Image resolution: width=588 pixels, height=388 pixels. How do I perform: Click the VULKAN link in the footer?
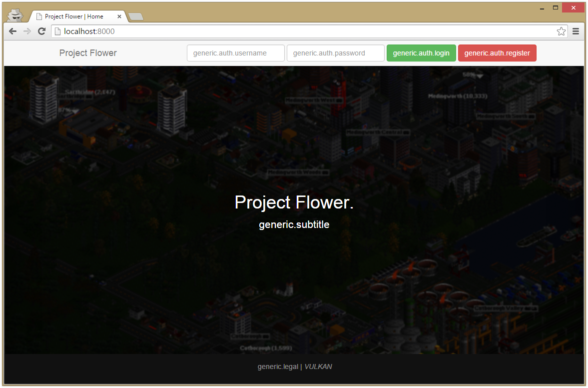coord(318,366)
